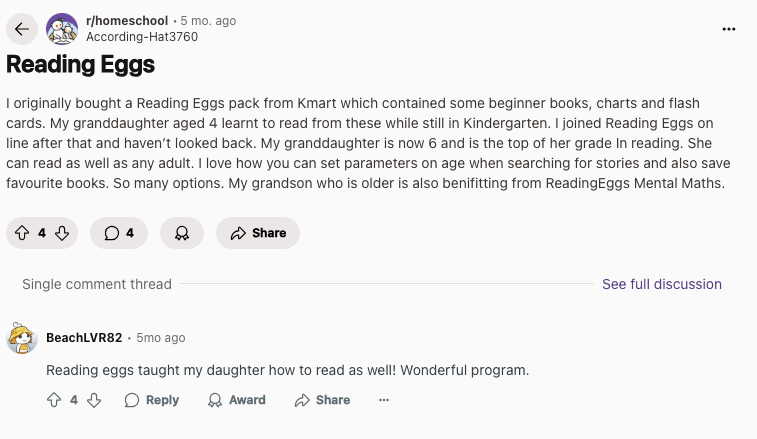The width and height of the screenshot is (757, 439).
Task: Award BeachLVR82's comment
Action: click(237, 400)
